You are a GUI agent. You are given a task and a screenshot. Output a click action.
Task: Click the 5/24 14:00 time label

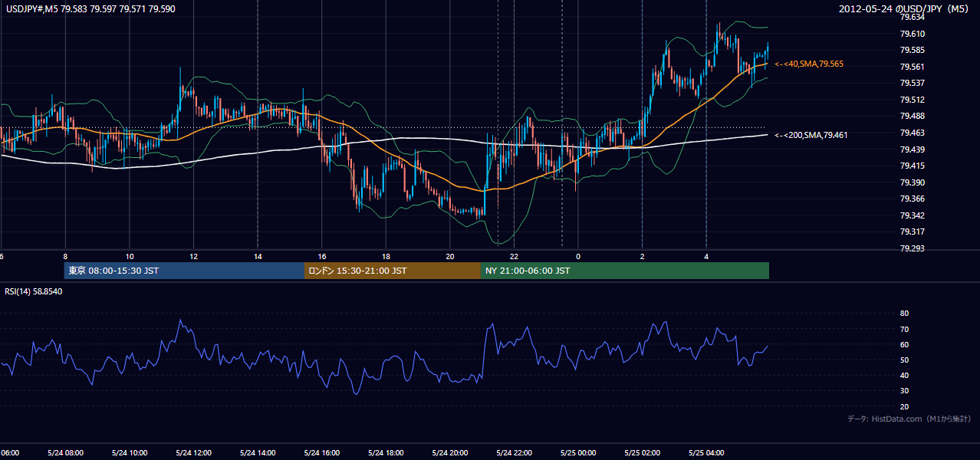pyautogui.click(x=258, y=453)
